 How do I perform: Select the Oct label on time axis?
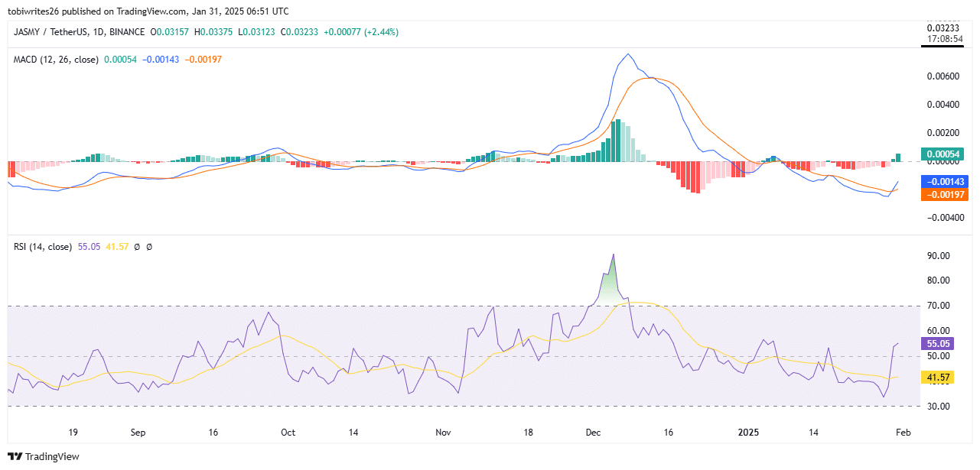click(288, 433)
